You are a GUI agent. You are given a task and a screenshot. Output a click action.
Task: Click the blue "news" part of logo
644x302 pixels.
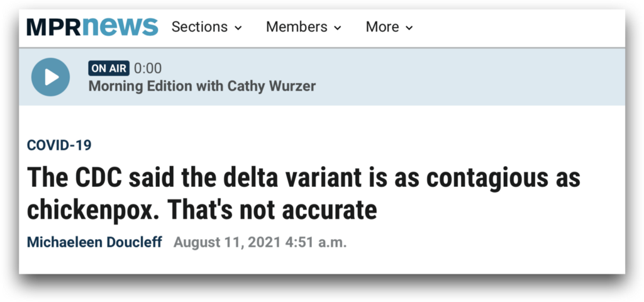tap(119, 27)
